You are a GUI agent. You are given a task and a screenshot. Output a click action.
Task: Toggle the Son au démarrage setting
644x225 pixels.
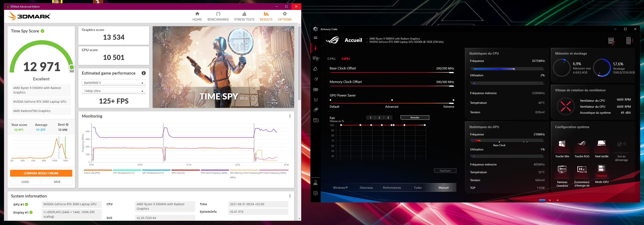click(x=621, y=150)
